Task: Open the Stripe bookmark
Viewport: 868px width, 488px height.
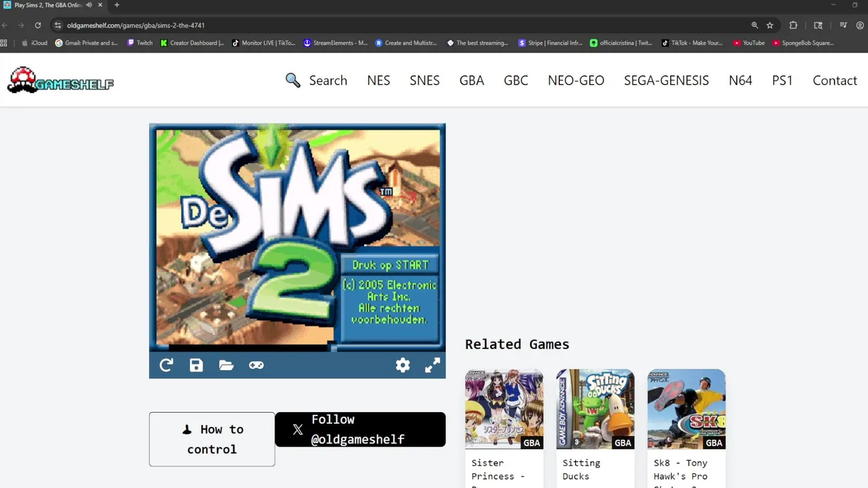Action: 551,43
